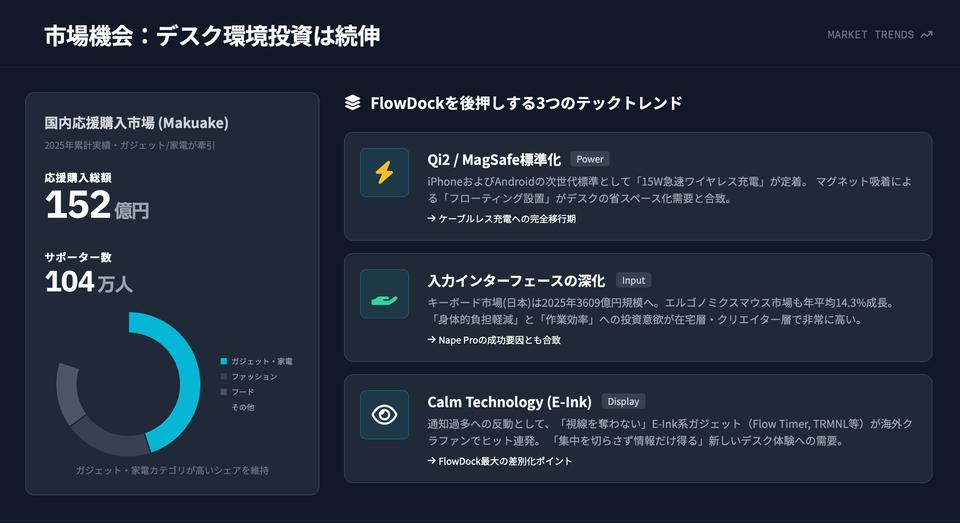Select the Power tag badge
Screen dimensions: 960x523
(x=590, y=159)
